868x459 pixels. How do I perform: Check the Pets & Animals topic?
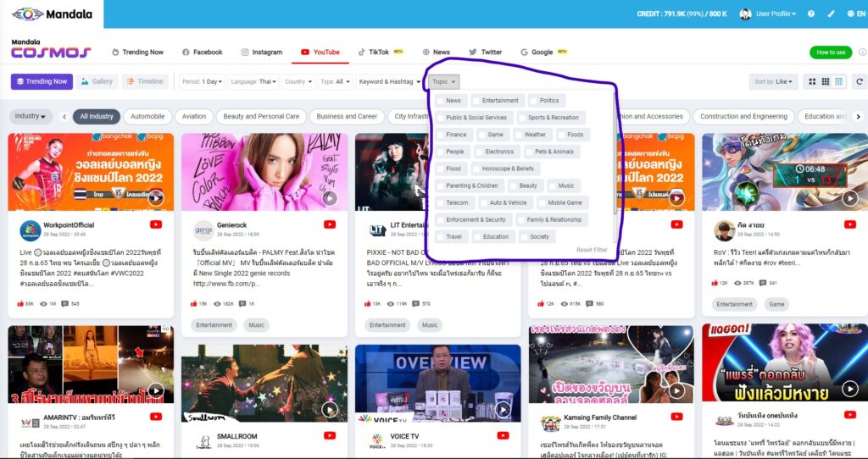(x=529, y=152)
